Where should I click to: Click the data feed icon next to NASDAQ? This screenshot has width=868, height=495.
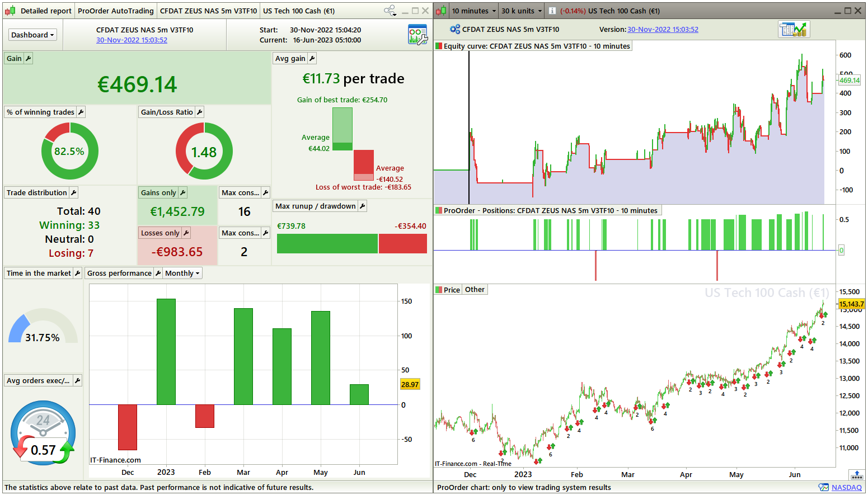point(823,487)
